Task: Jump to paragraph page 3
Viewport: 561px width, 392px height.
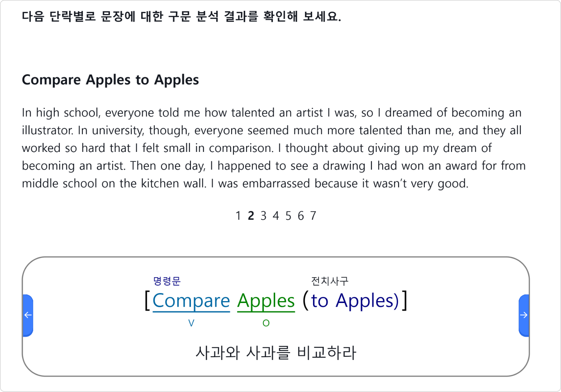Action: pos(263,216)
